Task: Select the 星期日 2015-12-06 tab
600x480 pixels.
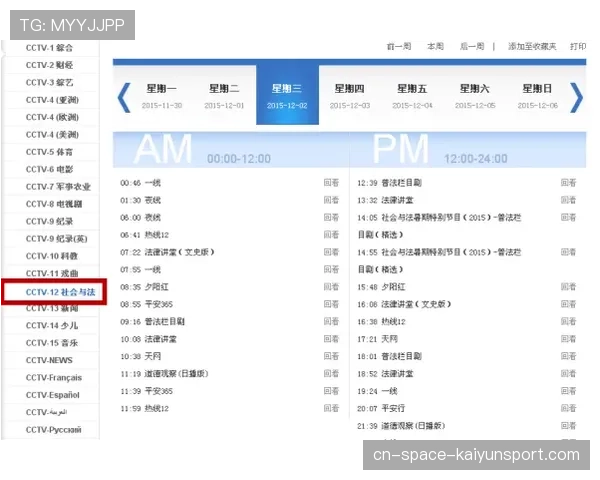Action: click(538, 96)
